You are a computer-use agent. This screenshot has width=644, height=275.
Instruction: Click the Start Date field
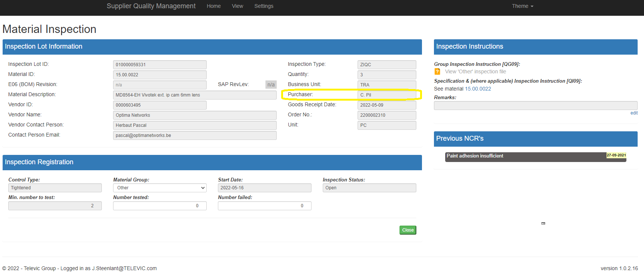pos(264,188)
